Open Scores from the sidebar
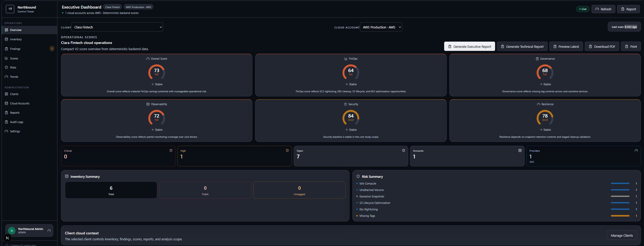This screenshot has height=246, width=644. [29, 58]
